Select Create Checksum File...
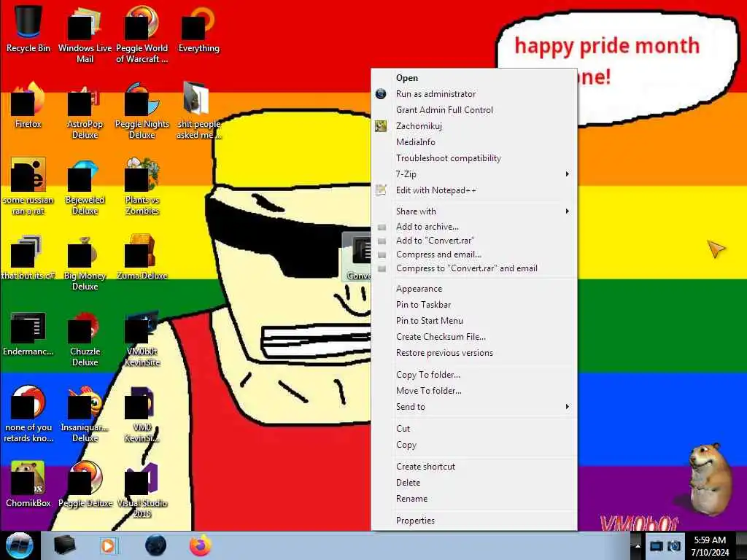Image resolution: width=747 pixels, height=560 pixels. pyautogui.click(x=473, y=337)
